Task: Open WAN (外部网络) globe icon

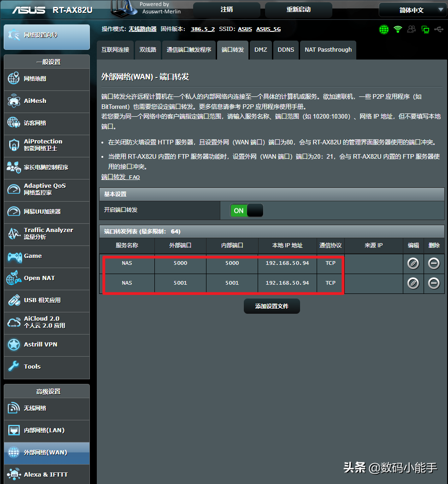Action: click(14, 453)
